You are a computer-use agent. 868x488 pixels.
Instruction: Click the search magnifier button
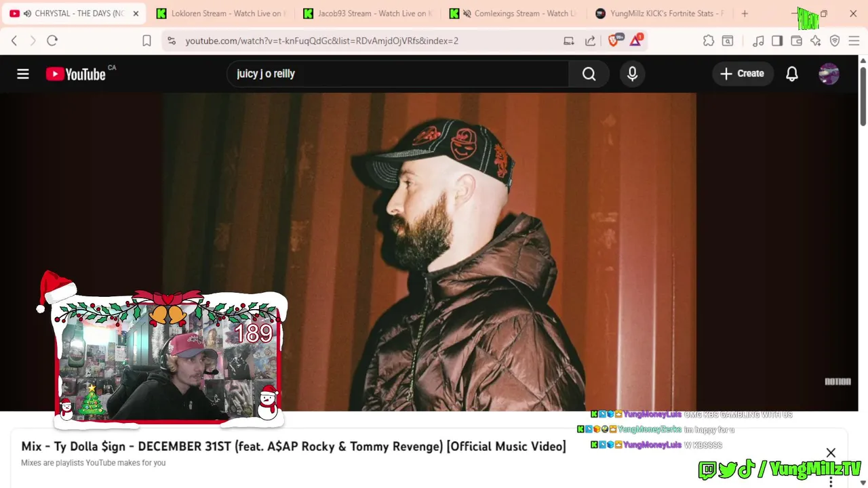[589, 74]
